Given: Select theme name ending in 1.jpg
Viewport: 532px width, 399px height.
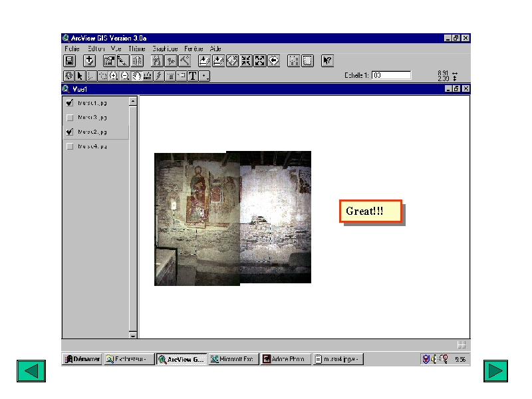Looking at the screenshot, I should click(92, 103).
